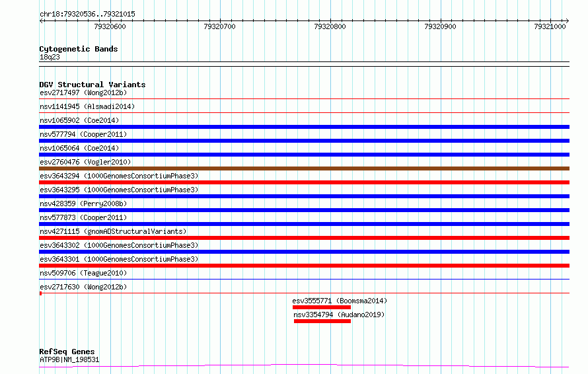The image size is (588, 374).
Task: Click the ATP9B|NM_198531 gene label
Action: click(69, 359)
